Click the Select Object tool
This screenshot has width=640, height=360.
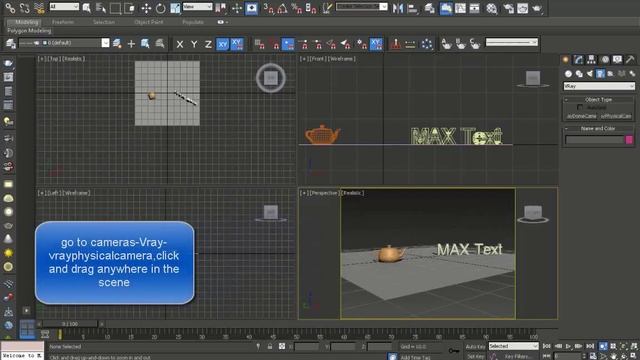pos(87,8)
